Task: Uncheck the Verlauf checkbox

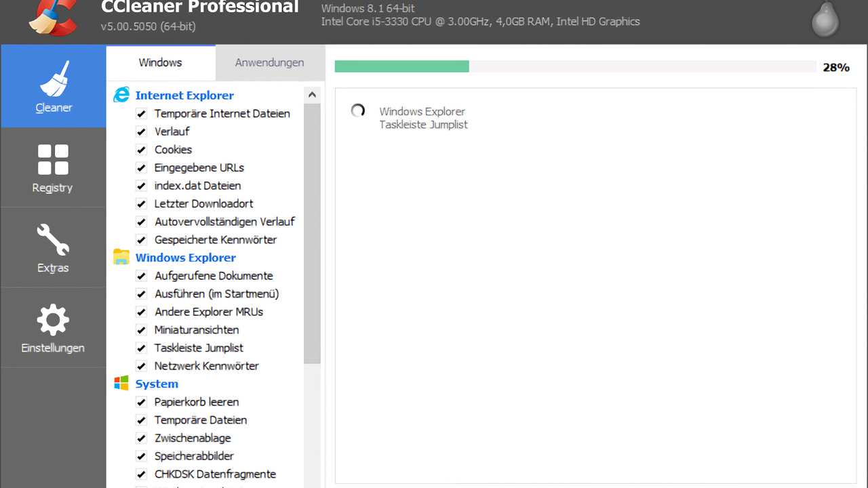Action: tap(141, 131)
